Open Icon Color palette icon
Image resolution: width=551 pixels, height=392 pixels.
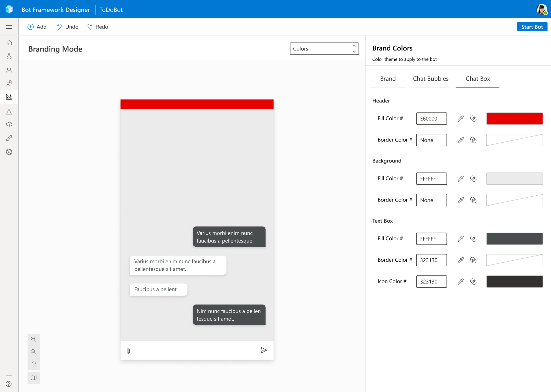point(473,282)
